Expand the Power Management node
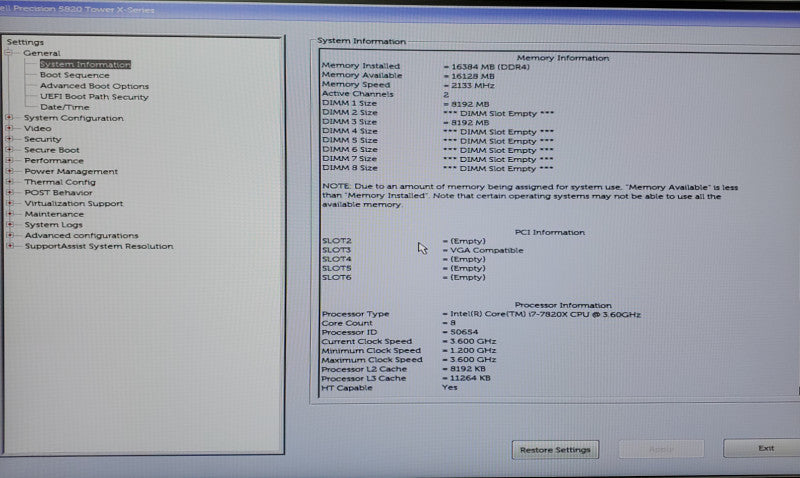The image size is (800, 478). pyautogui.click(x=9, y=171)
